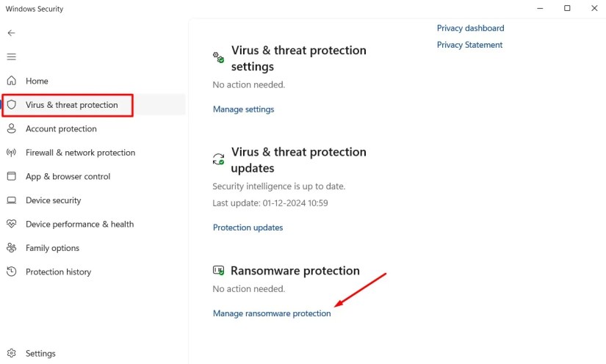Click the Virus & threat protection shield icon

pyautogui.click(x=11, y=105)
